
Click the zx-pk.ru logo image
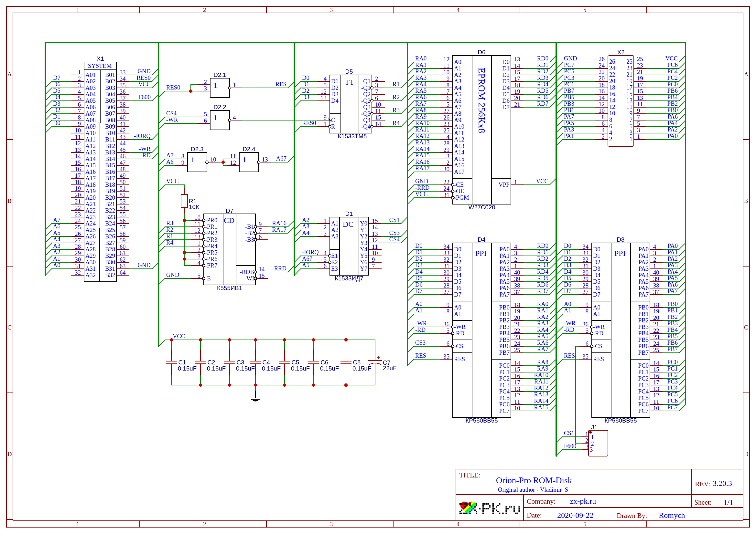pos(489,508)
